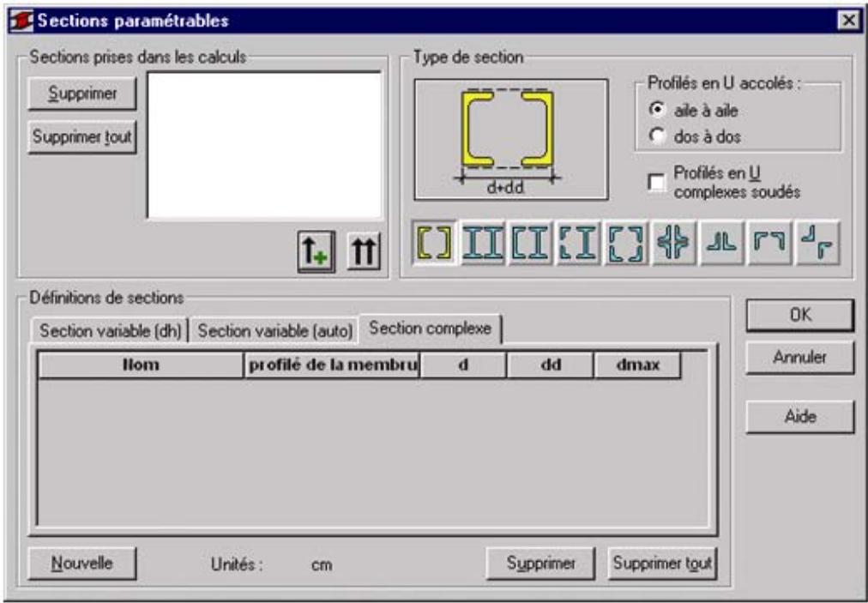Click the application icon in title bar
The width and height of the screenshot is (868, 603).
21,21
